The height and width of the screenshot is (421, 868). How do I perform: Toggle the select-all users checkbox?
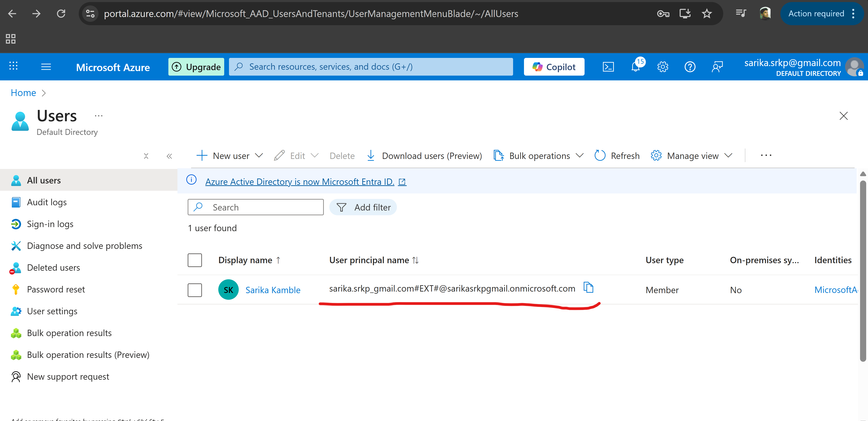click(194, 260)
